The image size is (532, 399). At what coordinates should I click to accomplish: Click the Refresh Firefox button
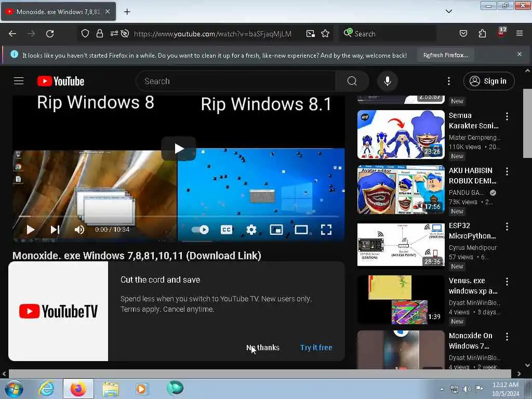tap(445, 55)
